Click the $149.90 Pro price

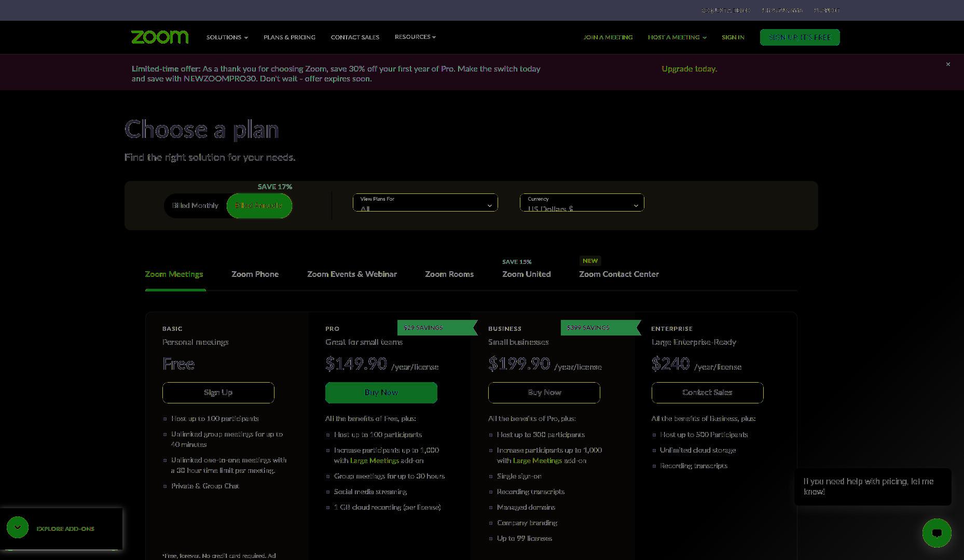point(356,363)
